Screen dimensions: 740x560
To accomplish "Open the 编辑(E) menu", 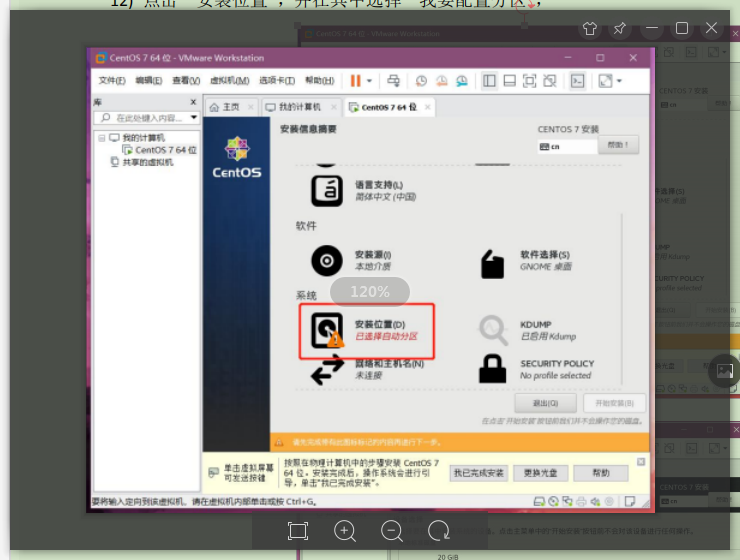I will pos(149,81).
